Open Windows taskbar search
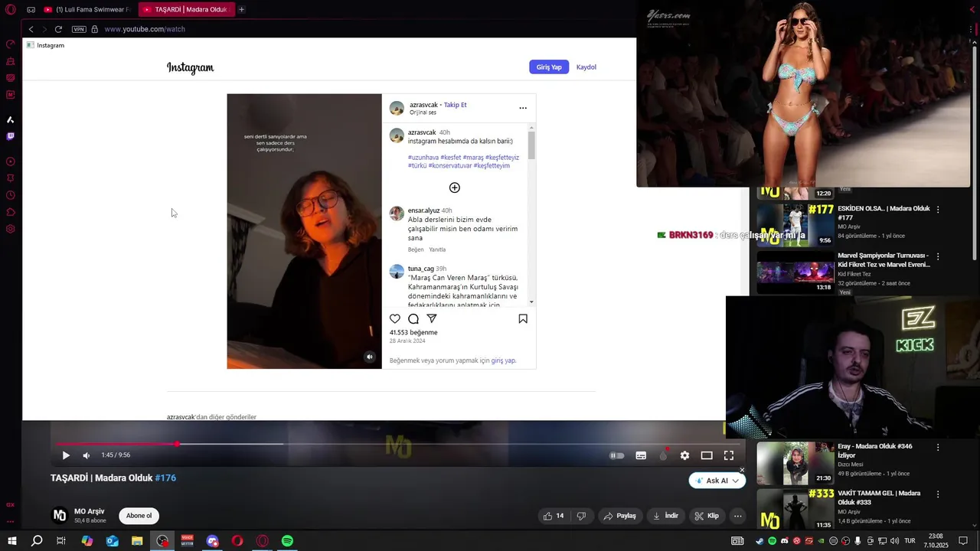 click(37, 541)
